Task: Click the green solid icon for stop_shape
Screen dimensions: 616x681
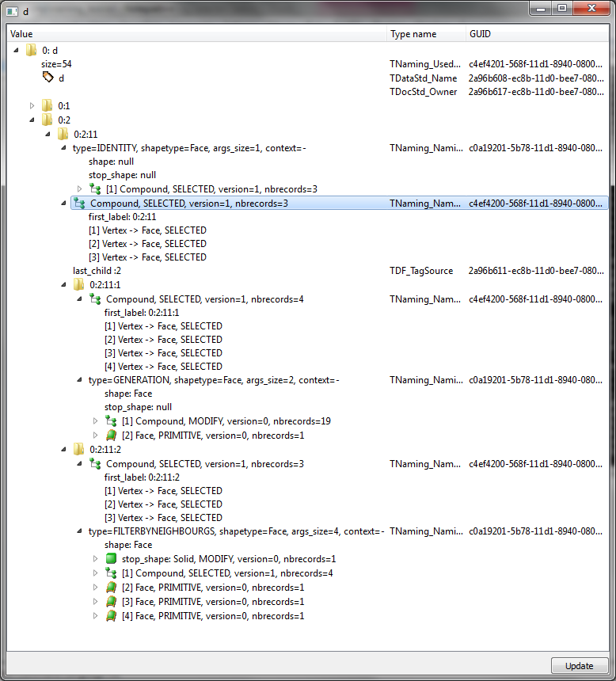Action: click(x=111, y=559)
